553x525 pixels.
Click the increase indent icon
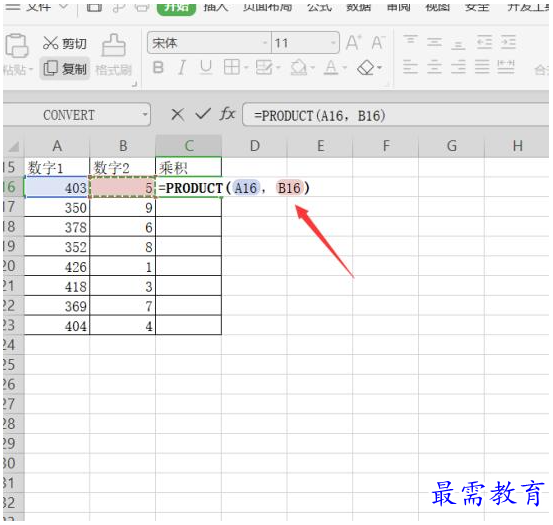[x=508, y=42]
